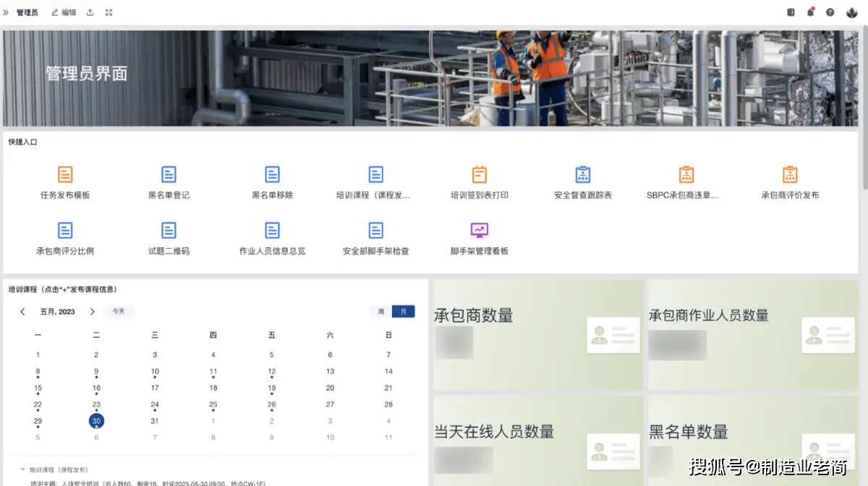868x486 pixels.
Task: Click the fullscreen icon in top bar
Action: pos(109,12)
